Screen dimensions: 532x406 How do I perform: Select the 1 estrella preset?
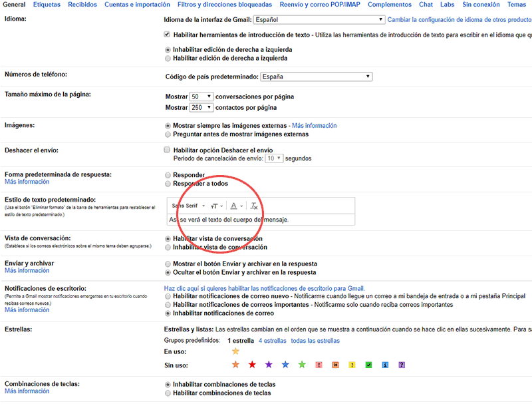(x=241, y=341)
